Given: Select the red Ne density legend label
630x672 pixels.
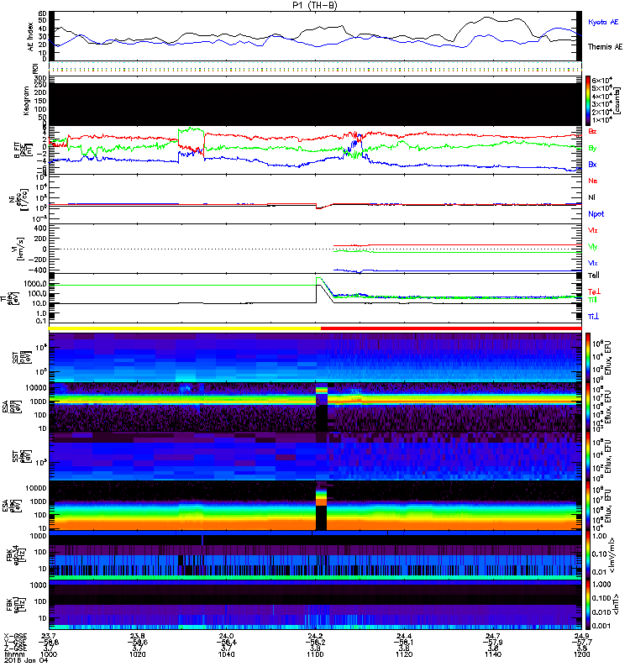Looking at the screenshot, I should pyautogui.click(x=592, y=181).
